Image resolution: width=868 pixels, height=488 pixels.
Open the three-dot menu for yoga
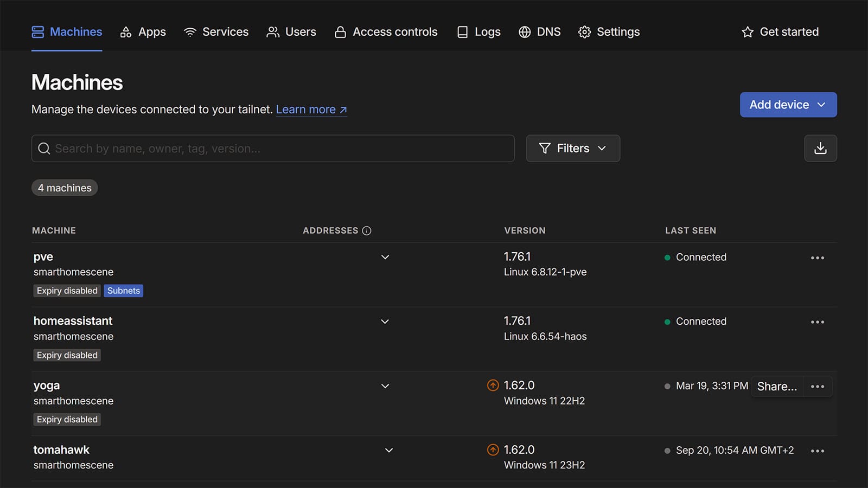(817, 387)
